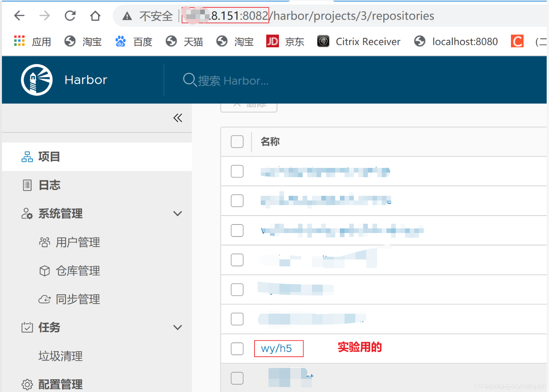Open the first 淘宝 bookmark next to 应用

83,41
